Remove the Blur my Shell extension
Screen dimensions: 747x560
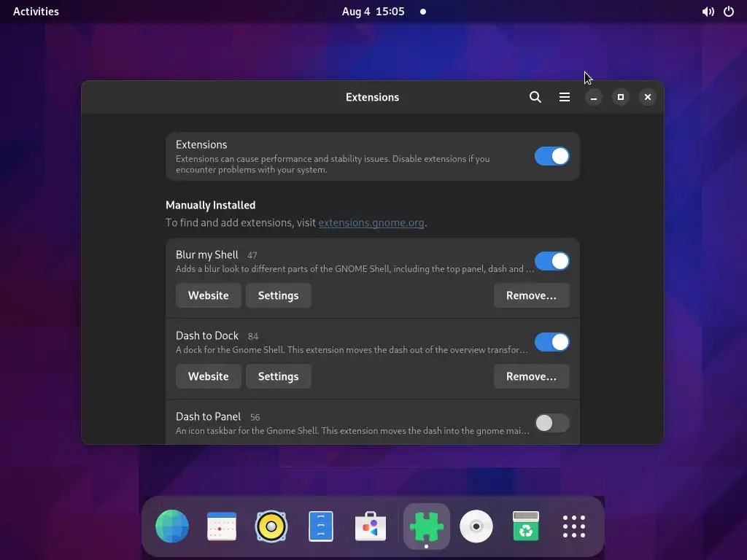click(531, 296)
